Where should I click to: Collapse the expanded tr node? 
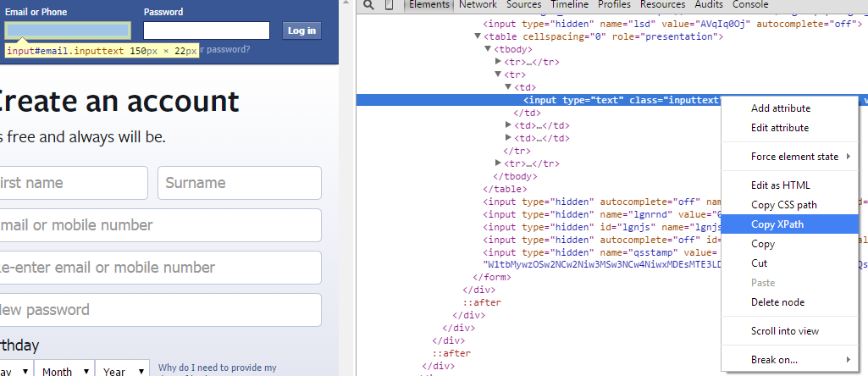tap(498, 75)
